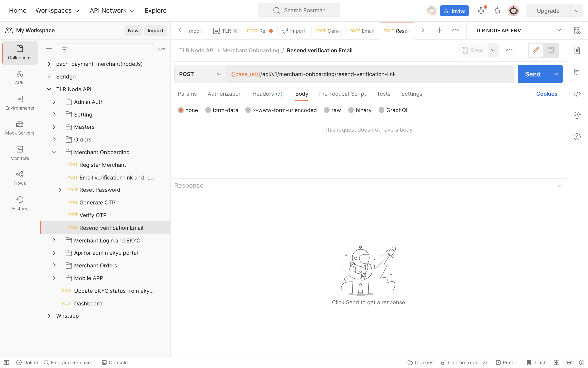The height and width of the screenshot is (368, 588).
Task: Collapse the Merchant Onboarding folder
Action: coord(54,152)
